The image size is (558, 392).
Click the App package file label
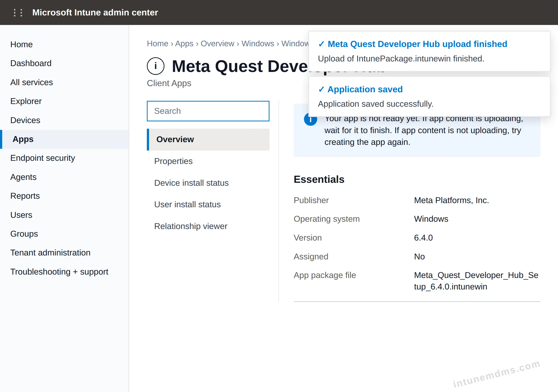[x=325, y=275]
